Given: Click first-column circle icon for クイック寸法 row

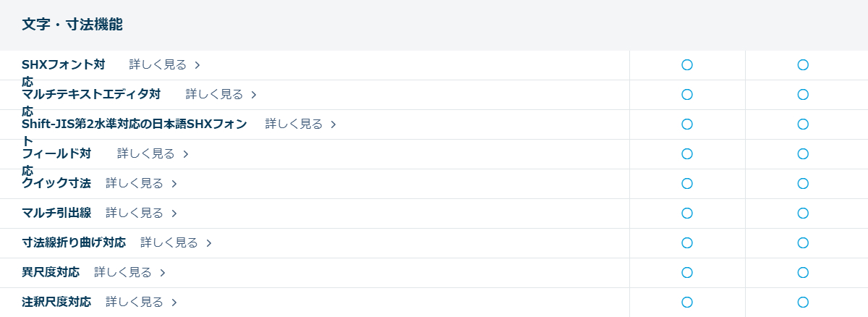Looking at the screenshot, I should click(x=687, y=184).
